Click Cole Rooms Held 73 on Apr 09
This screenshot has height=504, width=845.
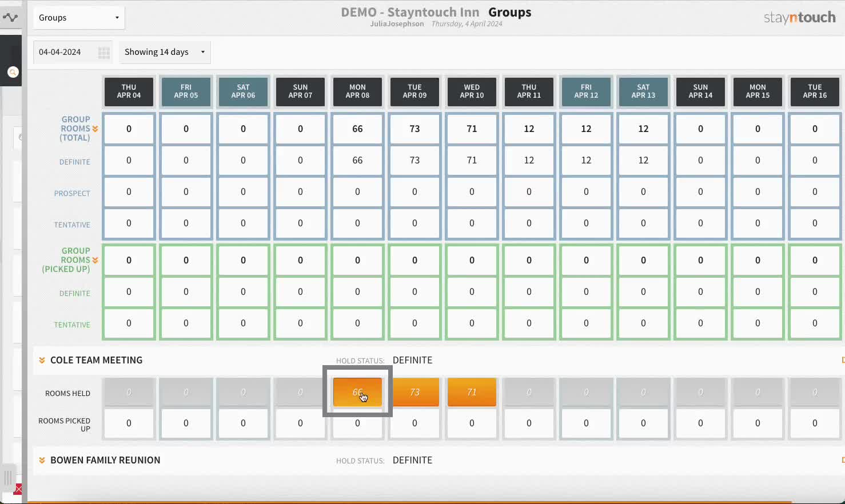[414, 392]
